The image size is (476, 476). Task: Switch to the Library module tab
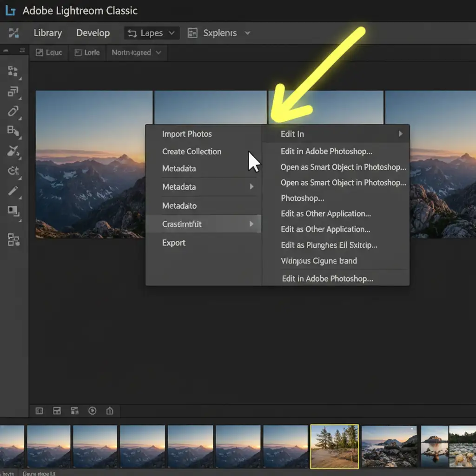tap(47, 33)
